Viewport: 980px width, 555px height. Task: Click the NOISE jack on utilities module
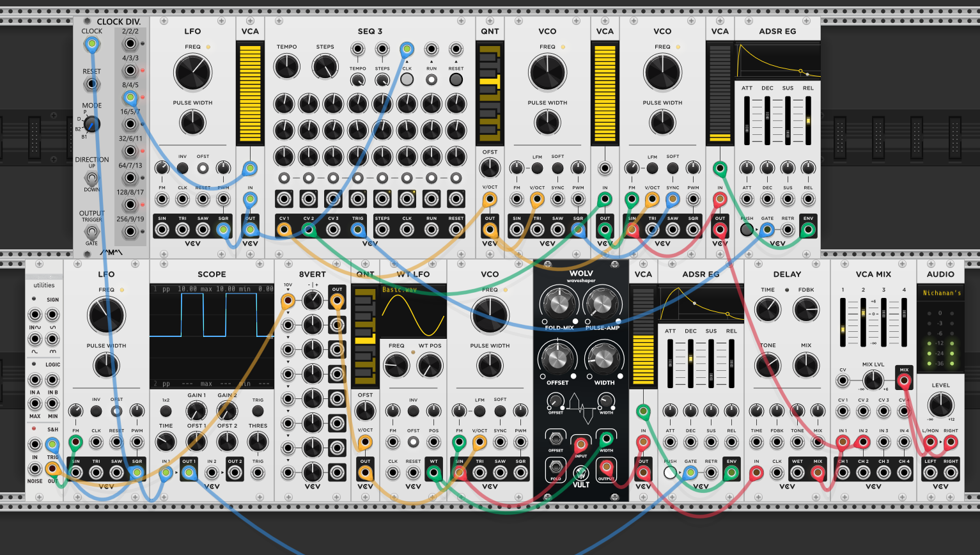35,469
